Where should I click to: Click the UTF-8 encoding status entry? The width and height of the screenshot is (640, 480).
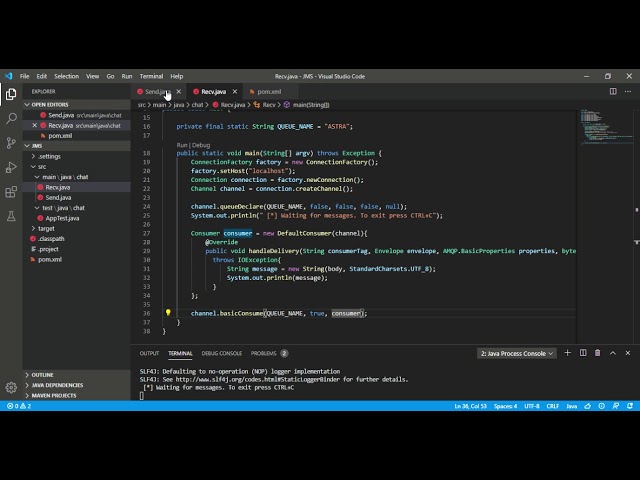coord(531,406)
